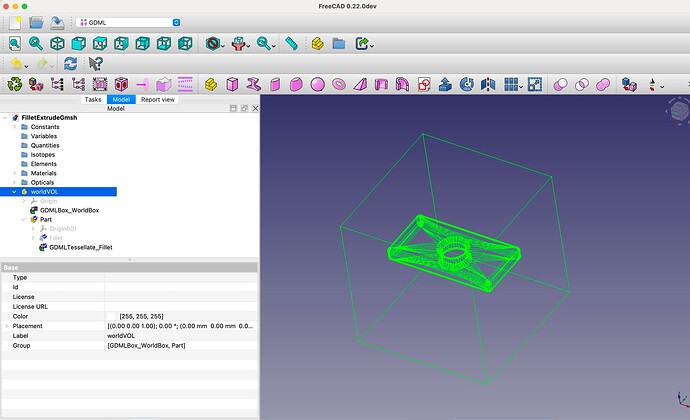Edit the Label value worldVOL

point(181,335)
